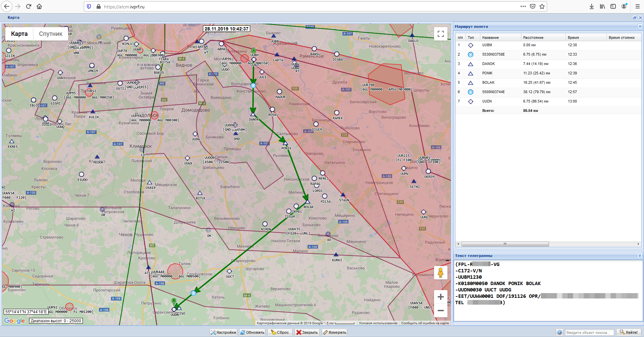The width and height of the screenshot is (644, 337).
Task: Collapse the Текст телеграммы panel
Action: (x=640, y=256)
